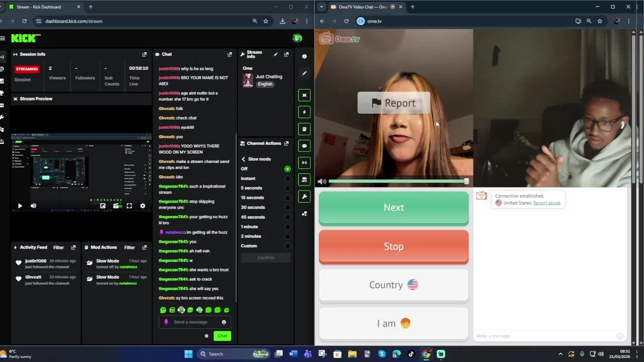The height and width of the screenshot is (362, 644).
Task: Open Activity Feed Filter dropdown
Action: pyautogui.click(x=58, y=247)
